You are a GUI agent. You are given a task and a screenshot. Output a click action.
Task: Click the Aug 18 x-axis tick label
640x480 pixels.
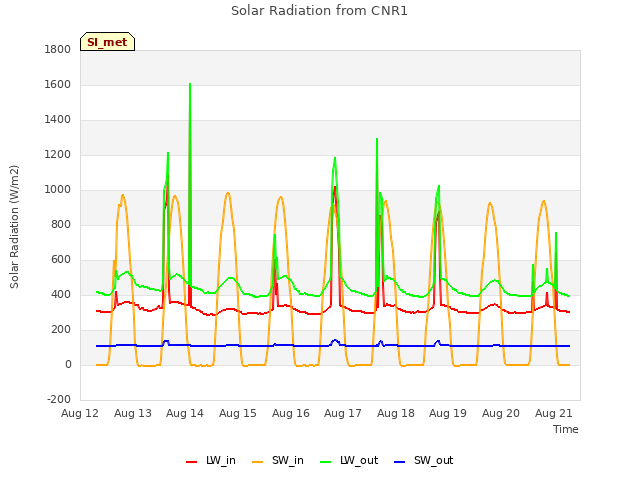tap(396, 413)
